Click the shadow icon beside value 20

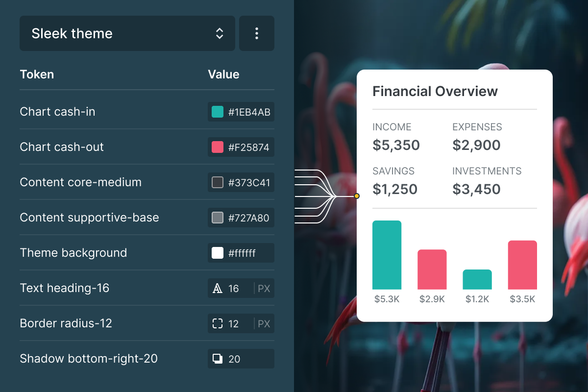(x=218, y=359)
